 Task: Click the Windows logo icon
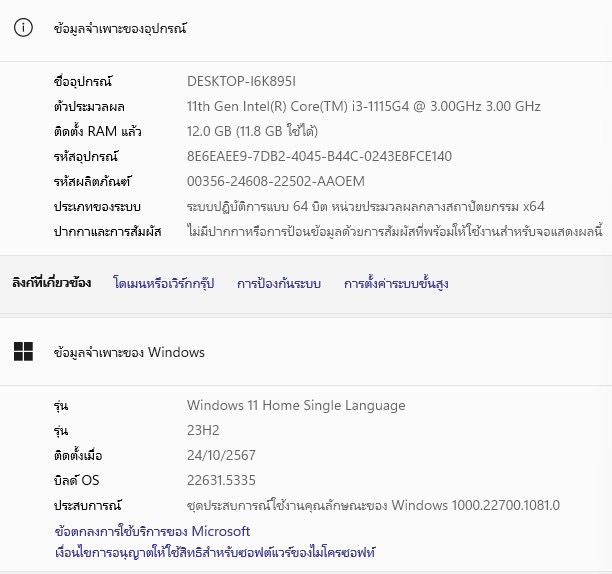pyautogui.click(x=23, y=352)
